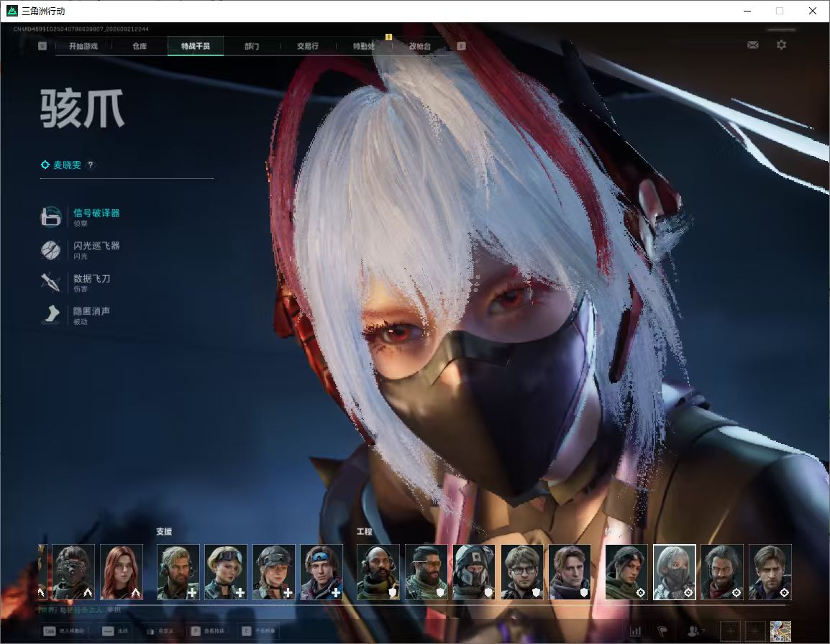The width and height of the screenshot is (830, 644).
Task: Open the mail inbox envelope icon
Action: click(753, 45)
